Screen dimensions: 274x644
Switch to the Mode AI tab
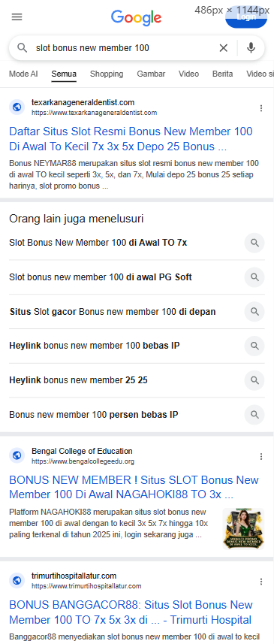(23, 74)
